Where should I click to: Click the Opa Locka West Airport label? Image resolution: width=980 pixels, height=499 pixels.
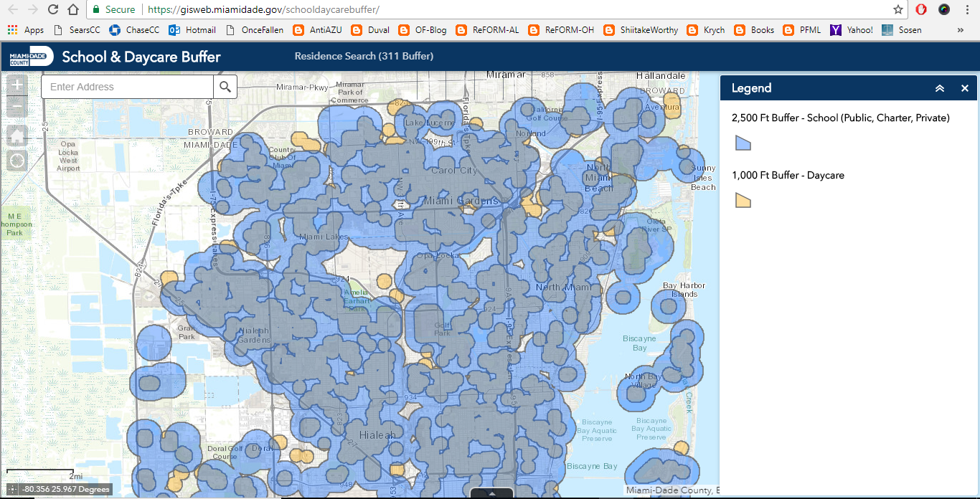[68, 156]
